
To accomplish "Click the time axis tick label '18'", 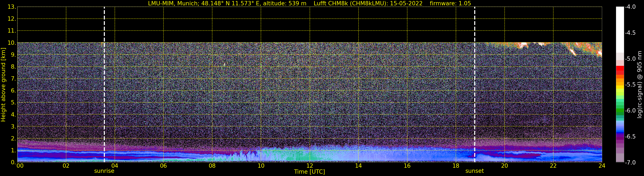I will tap(456, 166).
